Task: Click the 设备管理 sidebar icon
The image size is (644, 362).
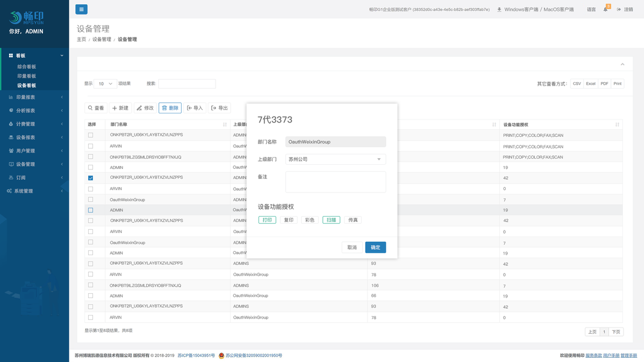Action: pos(11,164)
